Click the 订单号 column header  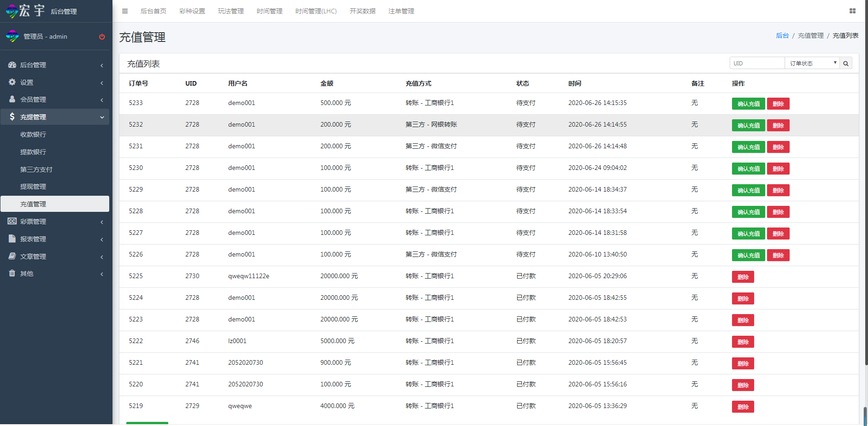[x=138, y=83]
